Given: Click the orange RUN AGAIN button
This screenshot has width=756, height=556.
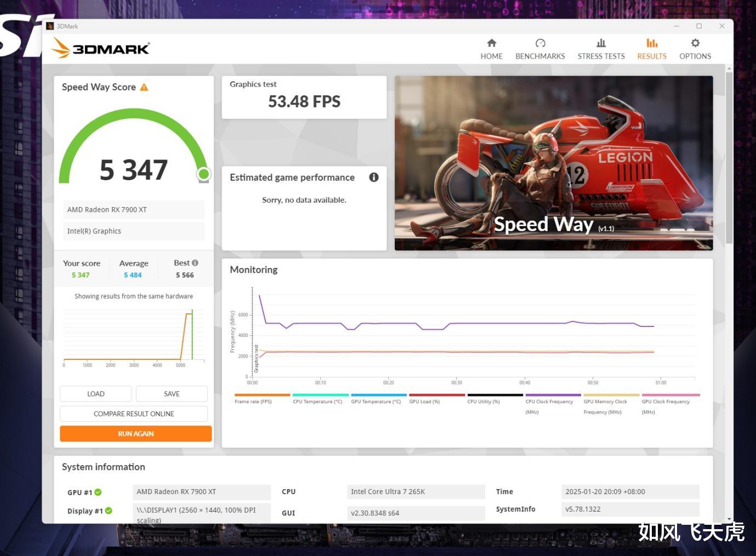Looking at the screenshot, I should click(136, 433).
